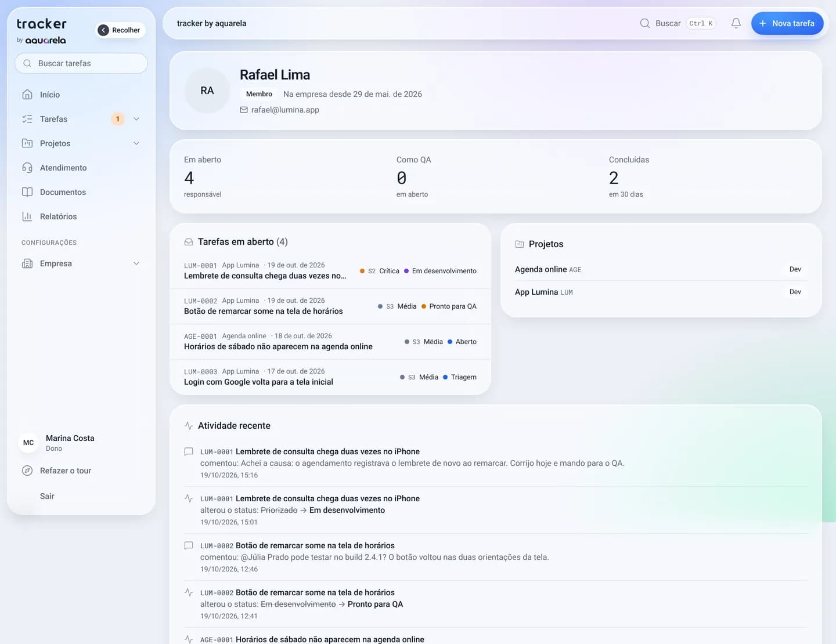836x644 pixels.
Task: Open the top Buscar Ctrl K search
Action: click(x=678, y=23)
